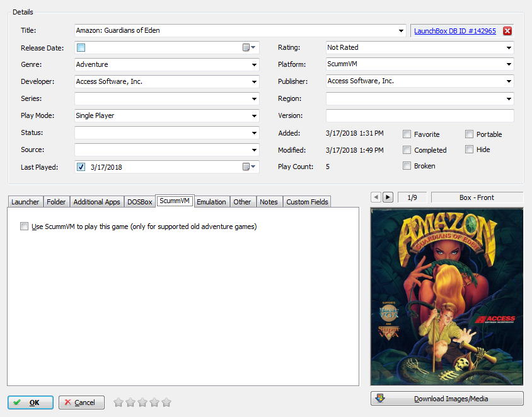Cancel editing the game
This screenshot has height=417, width=532.
point(81,402)
